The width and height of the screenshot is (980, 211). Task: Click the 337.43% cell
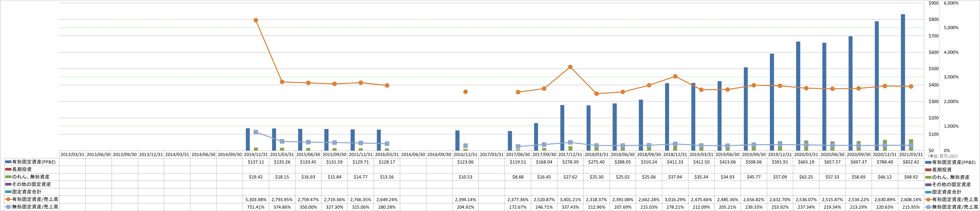pos(570,207)
